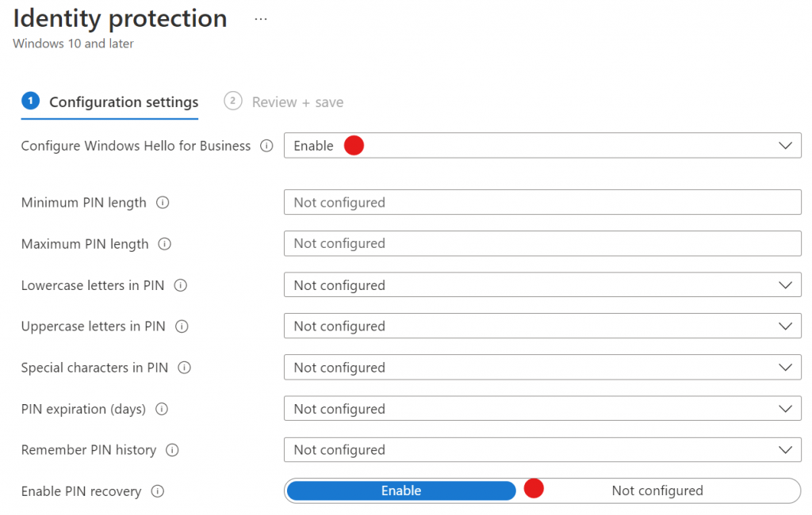This screenshot has width=812, height=515.
Task: Click the Maximum PIN length field
Action: 542,243
